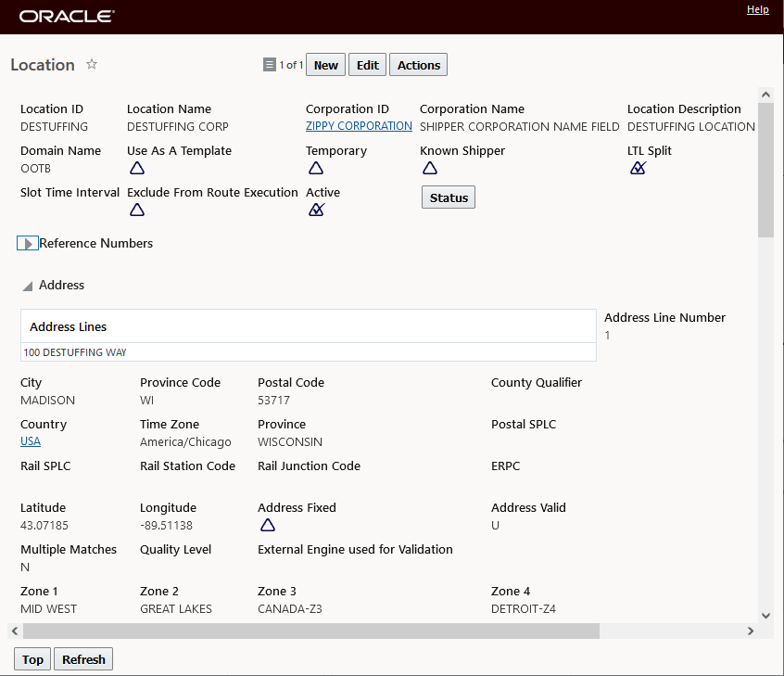This screenshot has width=784, height=676.
Task: Click the record list icon near 1 of 1
Action: 270,65
